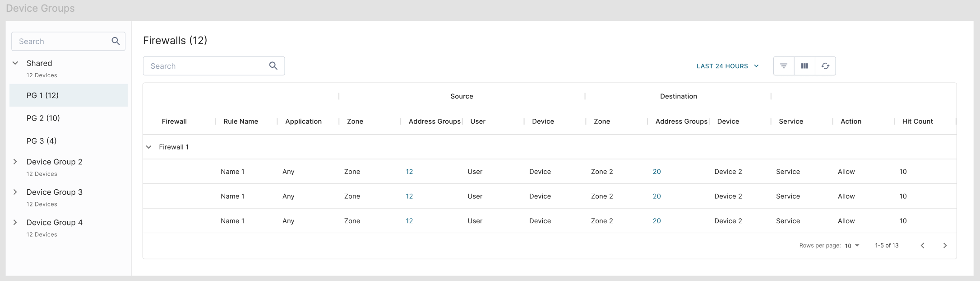
Task: Expand Device Group 4
Action: [x=15, y=222]
